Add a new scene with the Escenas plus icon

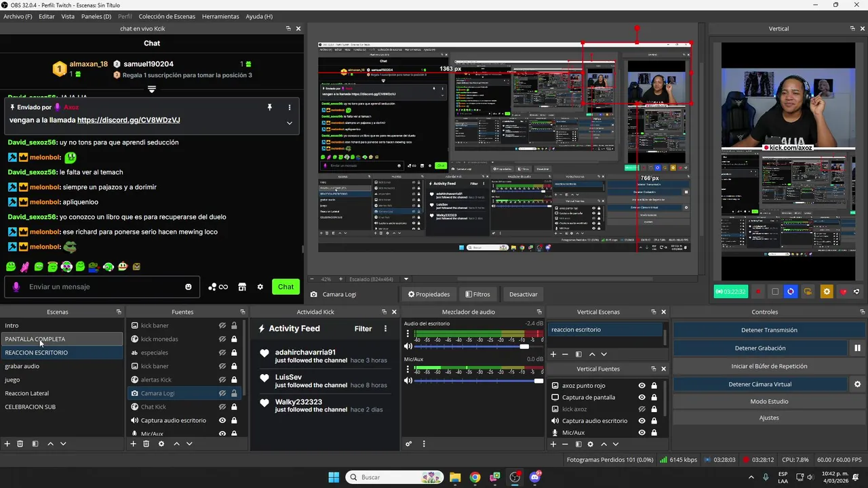(x=7, y=444)
